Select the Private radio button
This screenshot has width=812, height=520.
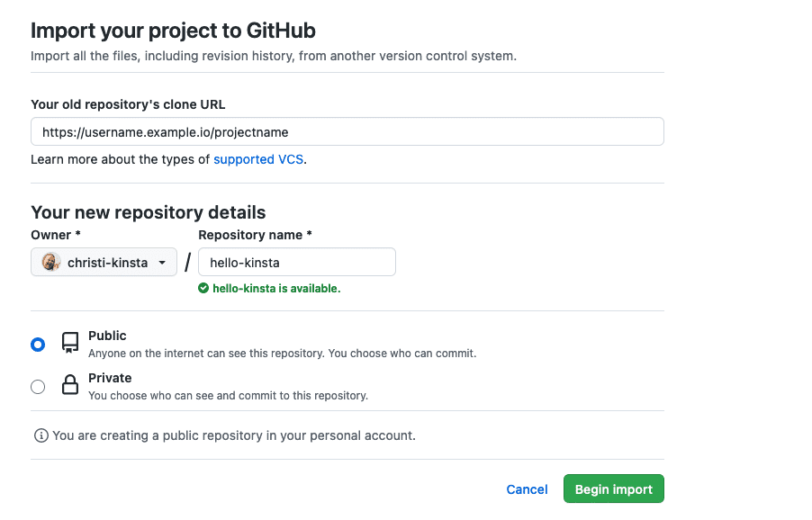(37, 386)
